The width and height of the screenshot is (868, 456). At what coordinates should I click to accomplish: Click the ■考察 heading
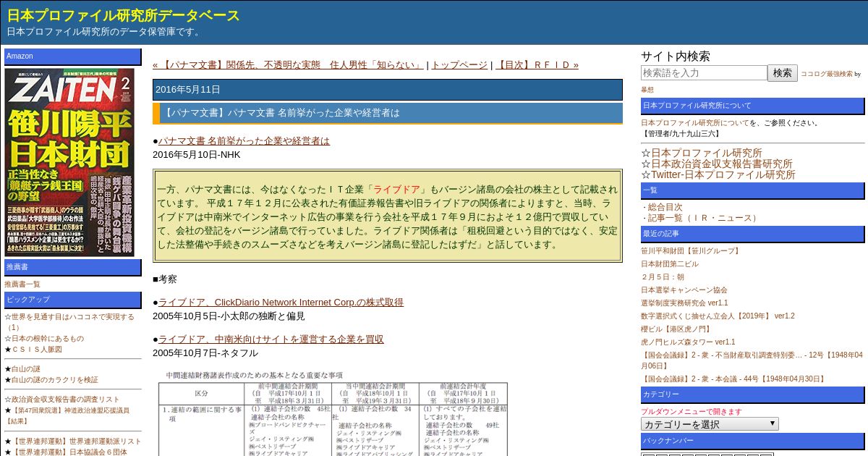coord(165,279)
